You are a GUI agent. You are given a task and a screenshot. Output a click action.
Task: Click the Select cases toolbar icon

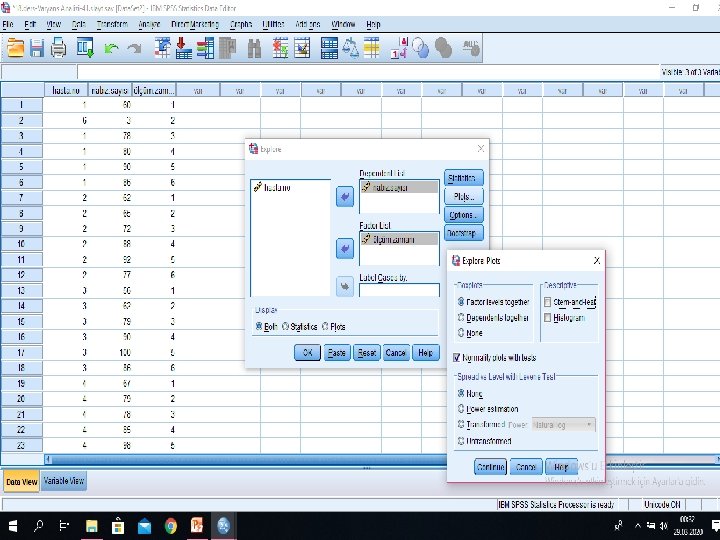[372, 48]
